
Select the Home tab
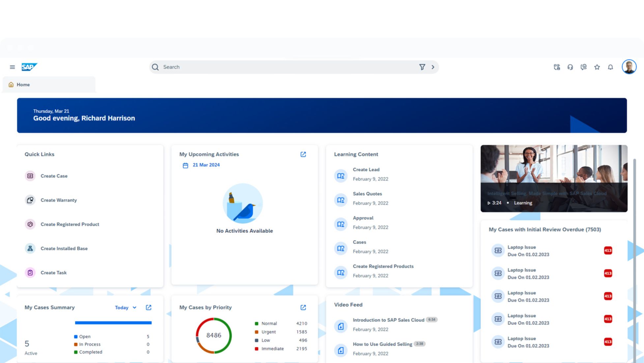click(23, 85)
